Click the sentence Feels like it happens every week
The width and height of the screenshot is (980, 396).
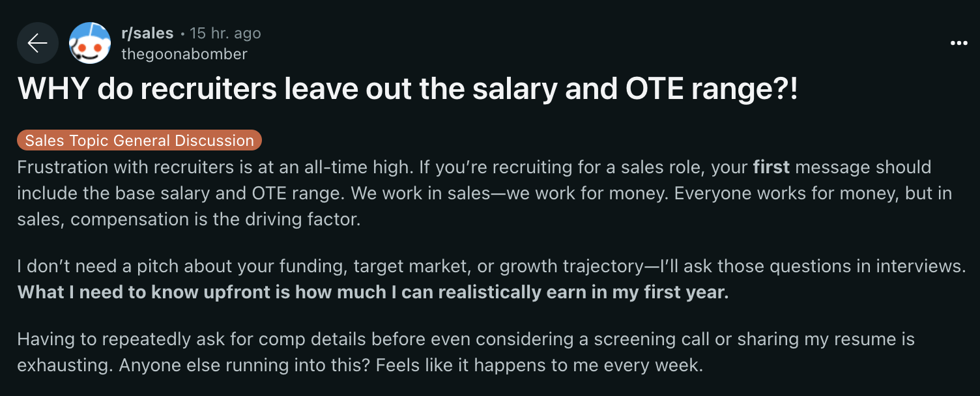(x=540, y=365)
